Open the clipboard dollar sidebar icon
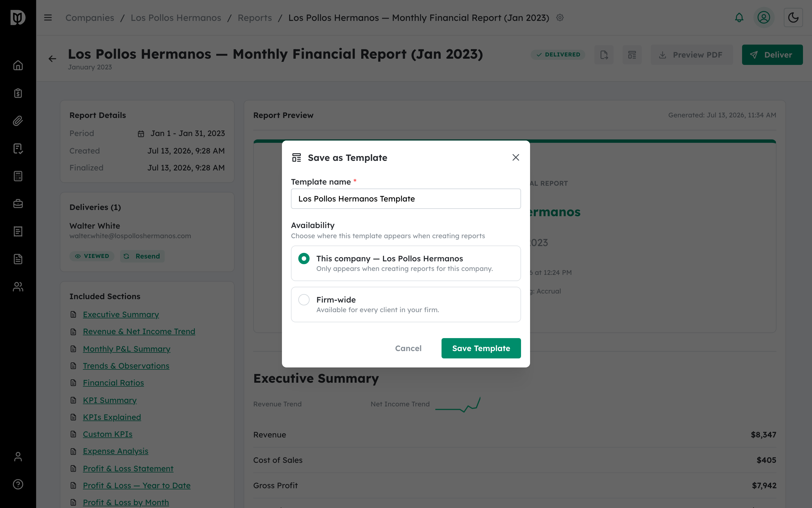Screen dimensions: 812x508 18,93
